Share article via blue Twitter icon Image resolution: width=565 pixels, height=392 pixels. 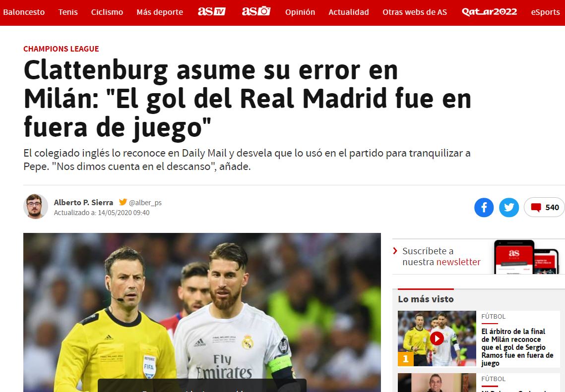point(509,207)
